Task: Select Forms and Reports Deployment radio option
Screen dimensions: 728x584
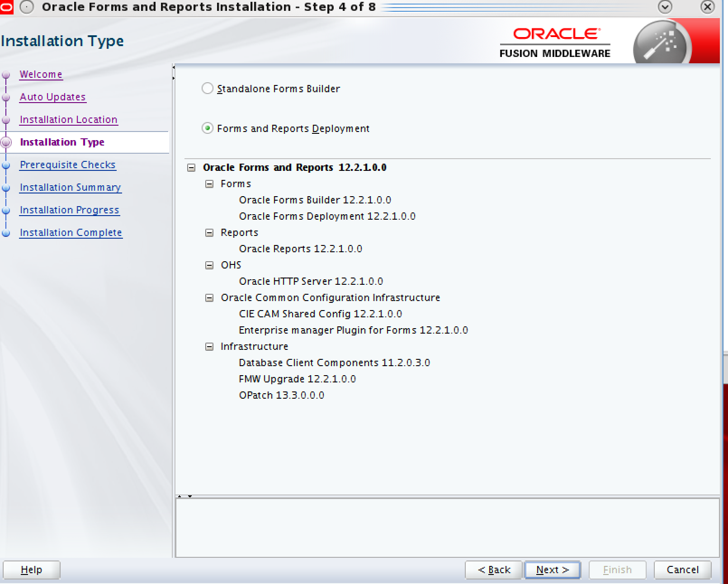Action: (x=208, y=128)
